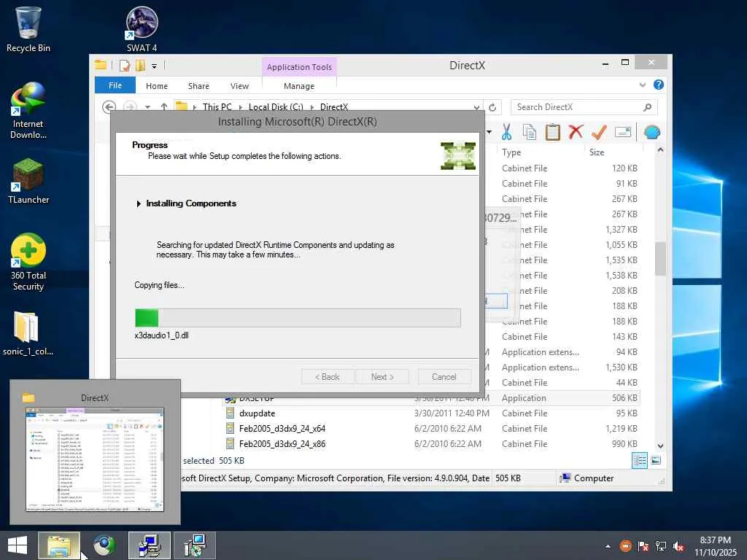Click the Properties card icon in toolbar
747x560 pixels.
tap(623, 132)
